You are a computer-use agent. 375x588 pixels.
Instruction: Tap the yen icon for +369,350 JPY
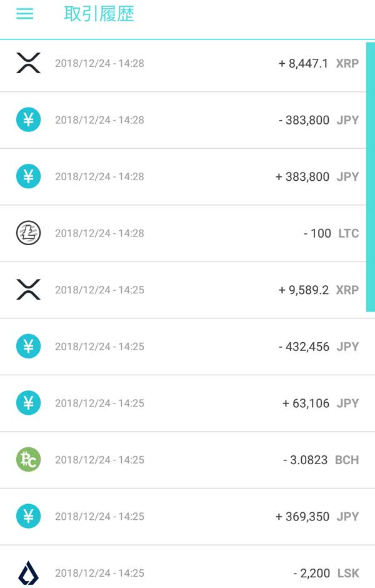click(x=28, y=517)
